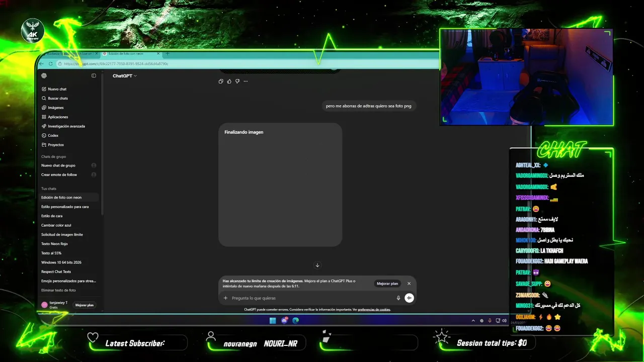The height and width of the screenshot is (362, 644).
Task: Collapse the sidebar with the panel icon
Action: [94, 76]
